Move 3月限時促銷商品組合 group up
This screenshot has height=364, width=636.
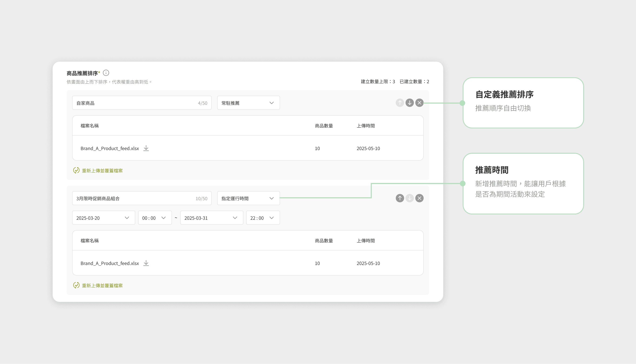(400, 198)
